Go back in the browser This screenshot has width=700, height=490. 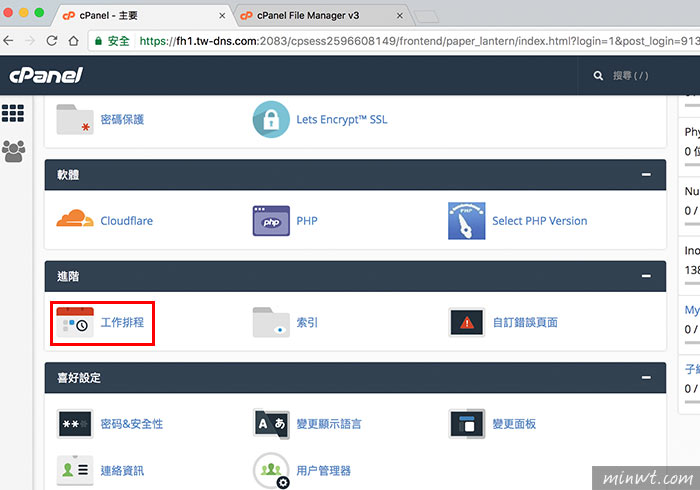point(8,41)
